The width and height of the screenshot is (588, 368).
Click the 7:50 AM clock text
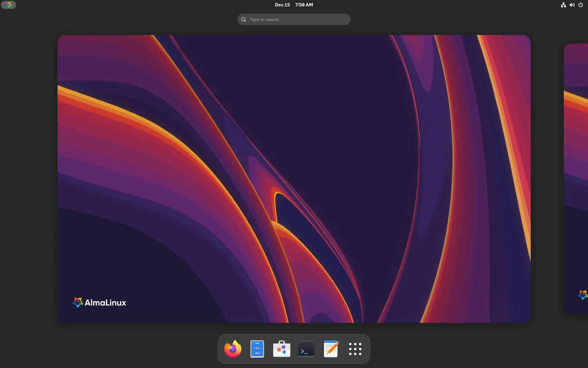point(304,5)
